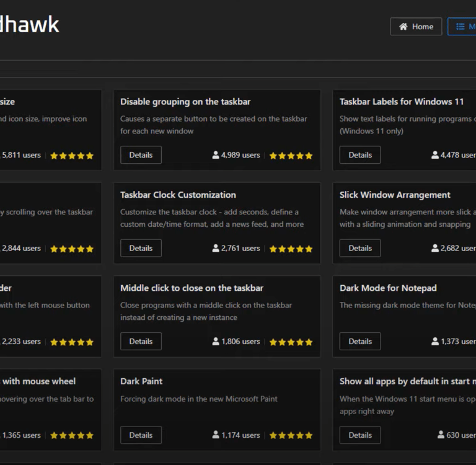Show Details for Taskbar Labels for Windows 11
Image resolution: width=476 pixels, height=465 pixels.
[x=360, y=155]
